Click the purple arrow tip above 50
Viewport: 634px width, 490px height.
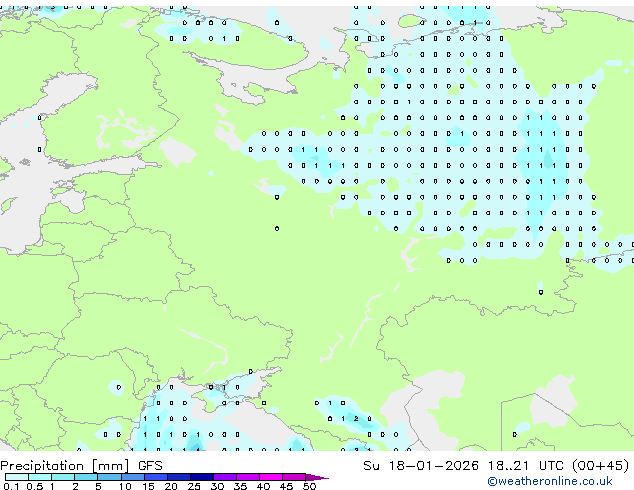(317, 477)
